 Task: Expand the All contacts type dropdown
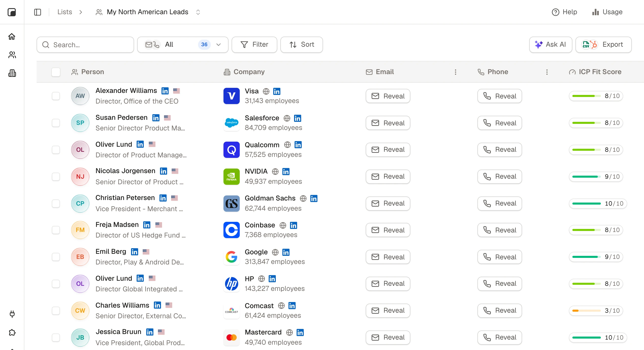pos(183,45)
